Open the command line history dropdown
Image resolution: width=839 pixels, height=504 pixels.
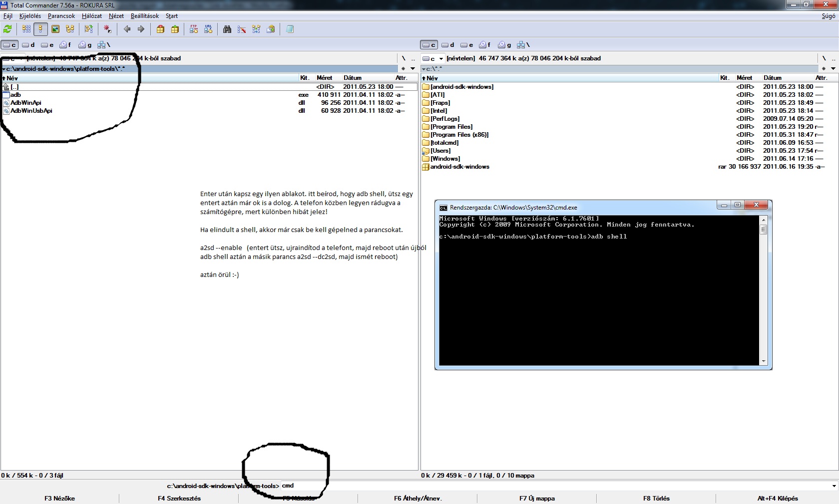[834, 486]
